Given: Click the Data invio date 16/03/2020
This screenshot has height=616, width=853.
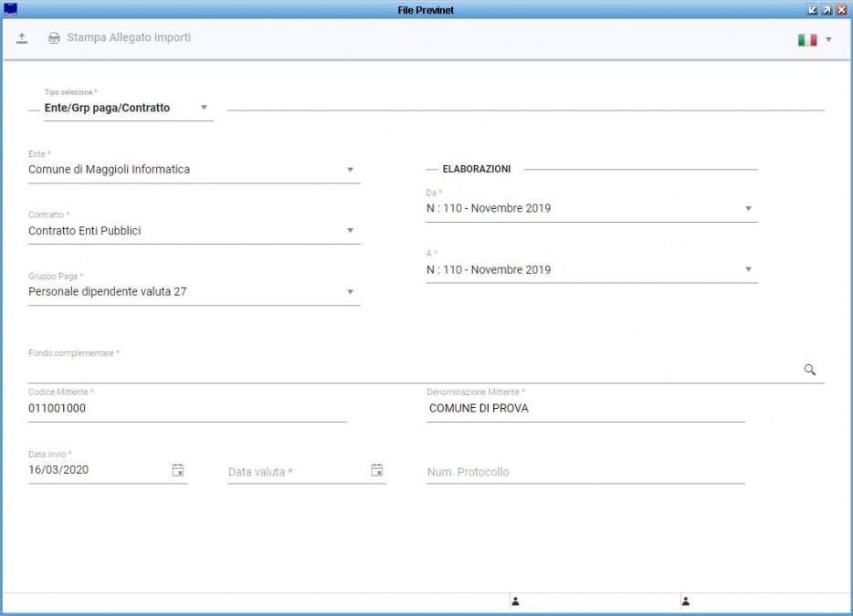Looking at the screenshot, I should (58, 470).
